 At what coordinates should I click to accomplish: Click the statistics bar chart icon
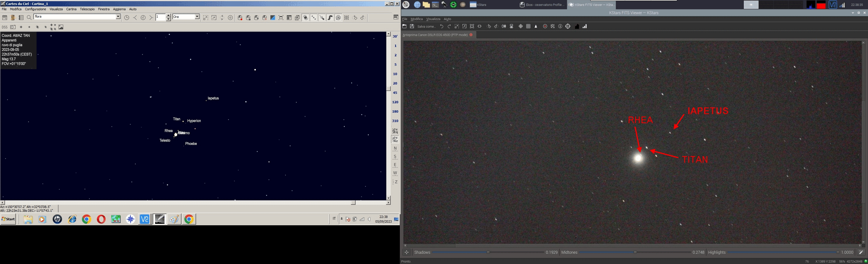pyautogui.click(x=585, y=26)
